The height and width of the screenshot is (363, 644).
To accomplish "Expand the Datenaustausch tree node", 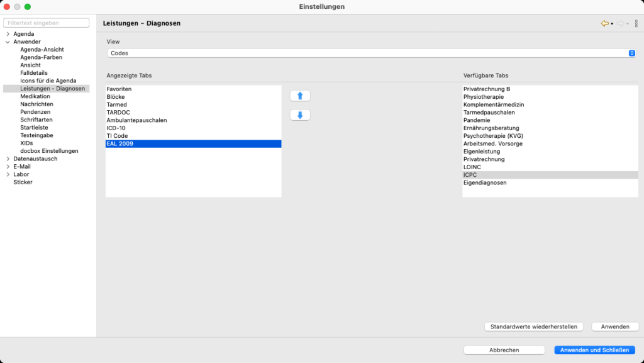I will [x=8, y=159].
